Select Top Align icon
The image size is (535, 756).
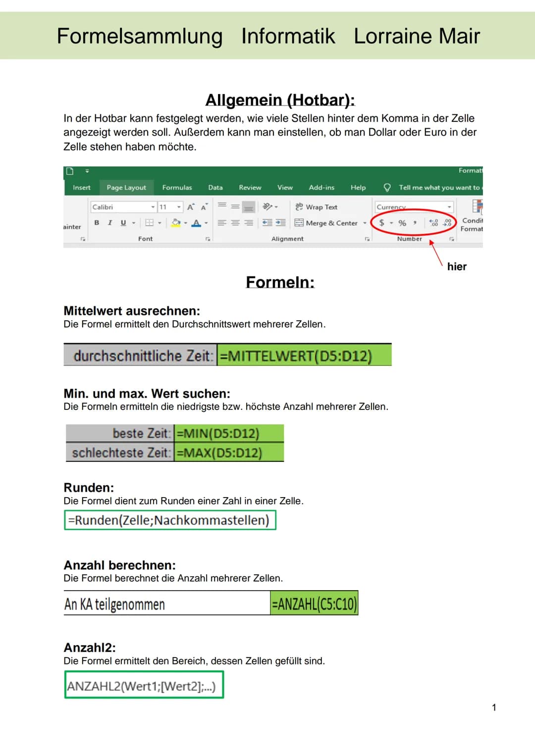tap(222, 205)
